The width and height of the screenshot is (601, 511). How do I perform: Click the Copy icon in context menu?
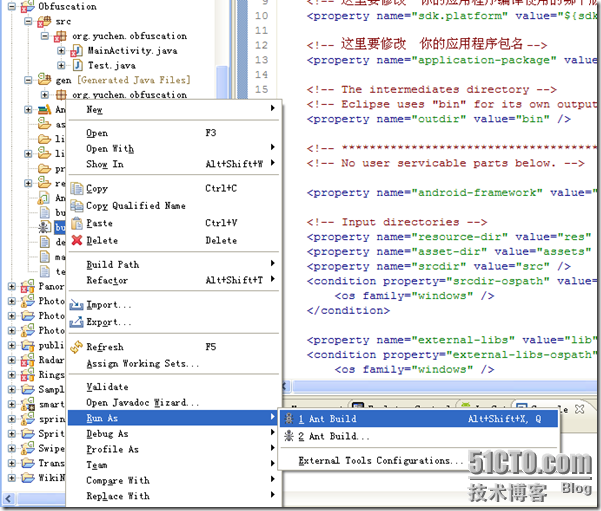tap(77, 189)
